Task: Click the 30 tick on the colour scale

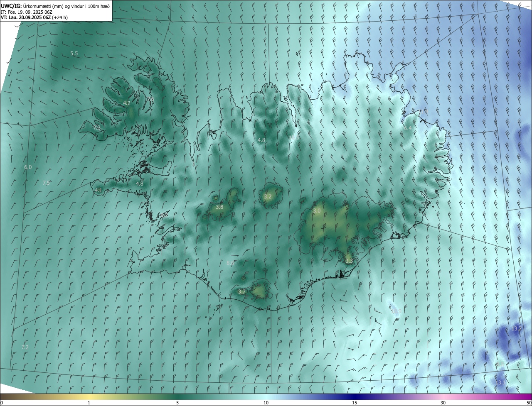Action: tap(443, 403)
